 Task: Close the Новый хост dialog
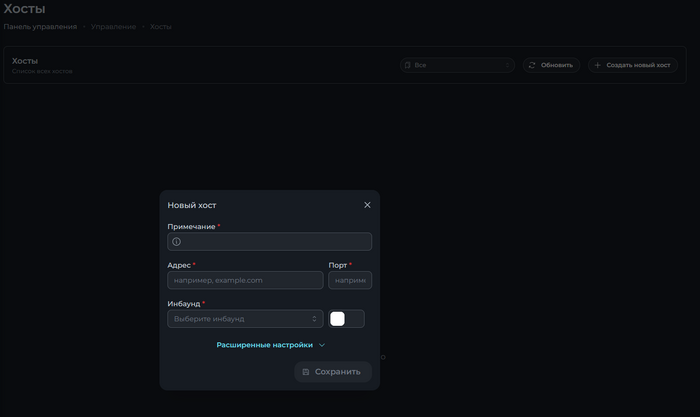point(367,205)
